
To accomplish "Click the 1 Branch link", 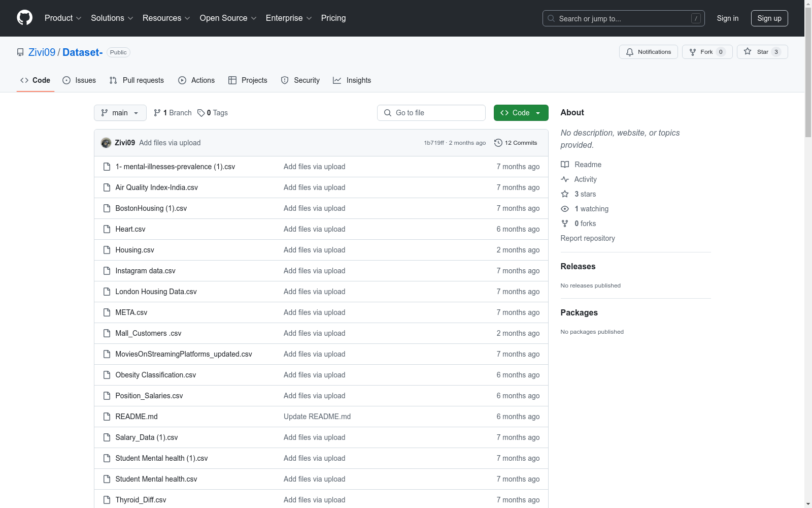I will (x=173, y=113).
